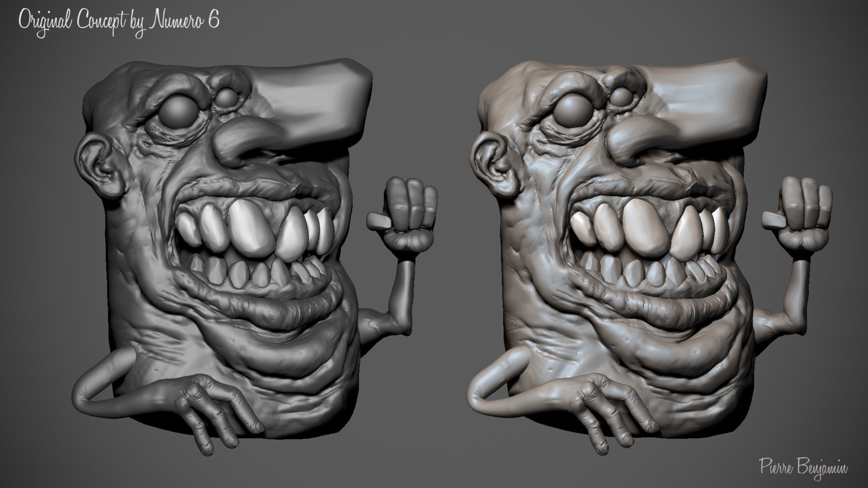Click the 'Original Concept by Numero 6' caption

(x=119, y=22)
